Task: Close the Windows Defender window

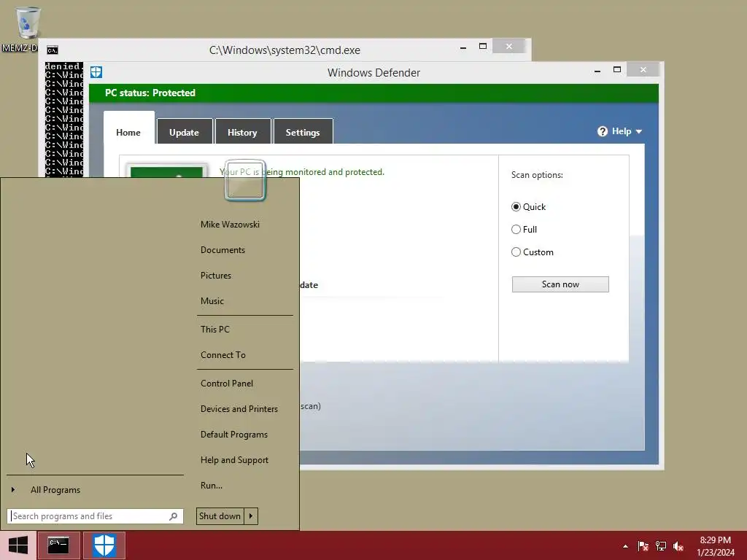Action: 643,69
